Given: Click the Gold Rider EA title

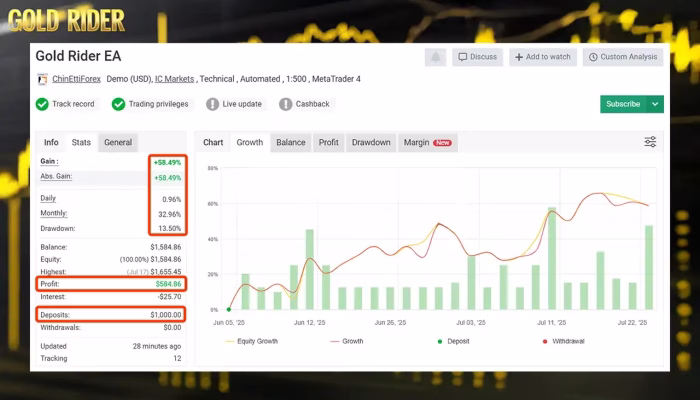Looking at the screenshot, I should point(78,56).
